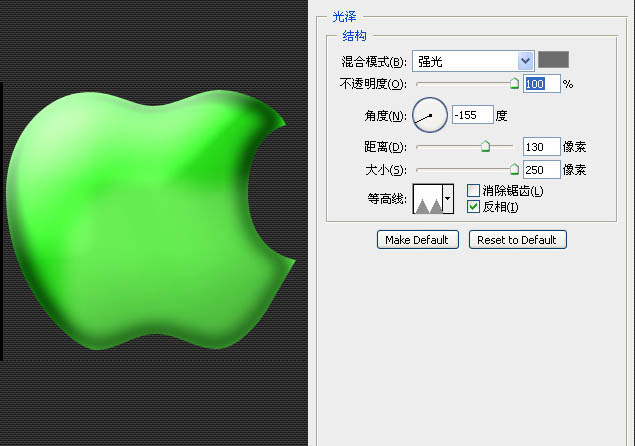Click the 大小(S) label text
The width and height of the screenshot is (635, 446).
[386, 170]
